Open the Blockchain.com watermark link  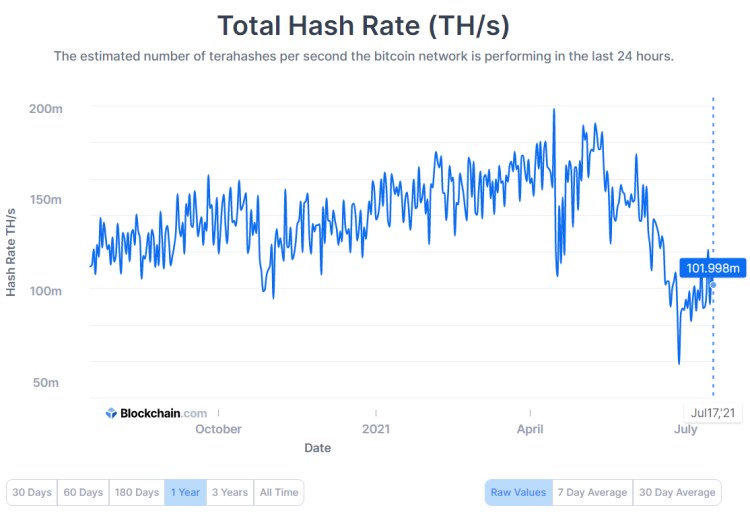pos(157,413)
